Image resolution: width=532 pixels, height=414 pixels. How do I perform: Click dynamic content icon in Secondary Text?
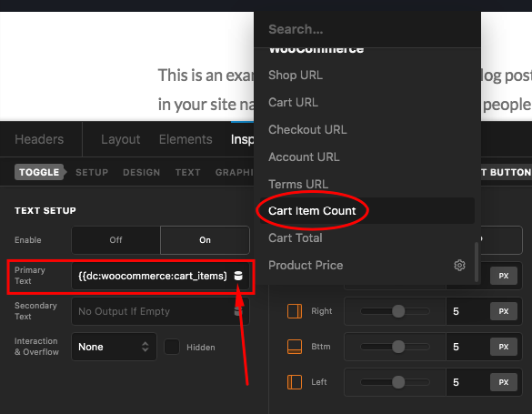tap(238, 311)
